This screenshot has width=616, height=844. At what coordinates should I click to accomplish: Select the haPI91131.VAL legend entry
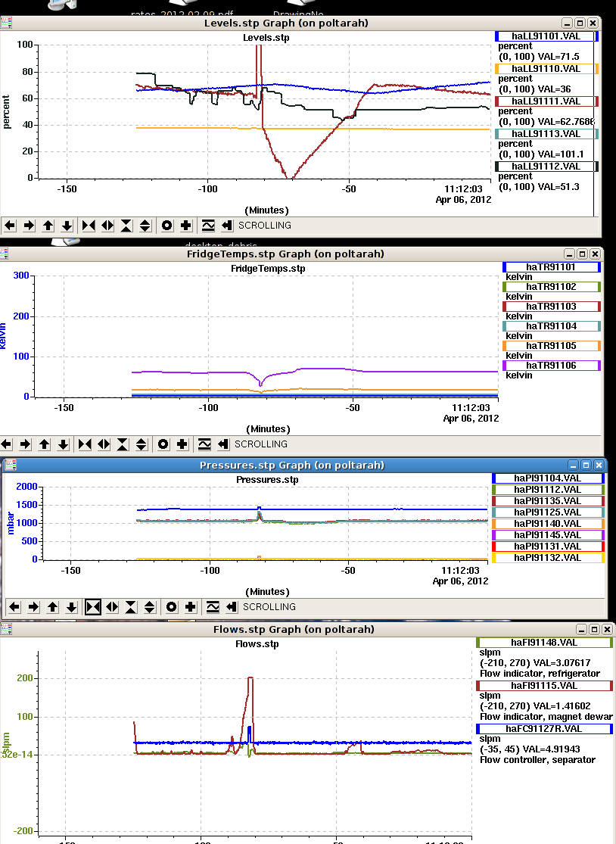click(x=548, y=547)
